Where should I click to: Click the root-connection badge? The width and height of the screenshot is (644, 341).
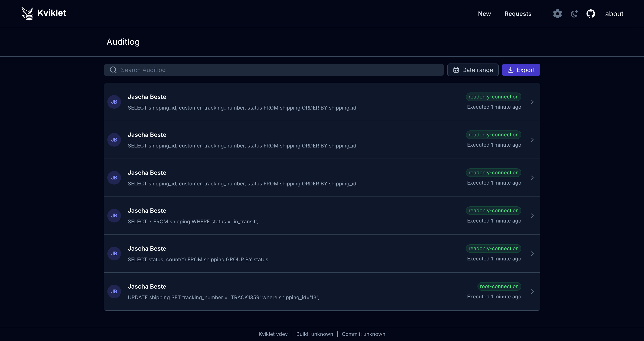(x=499, y=286)
